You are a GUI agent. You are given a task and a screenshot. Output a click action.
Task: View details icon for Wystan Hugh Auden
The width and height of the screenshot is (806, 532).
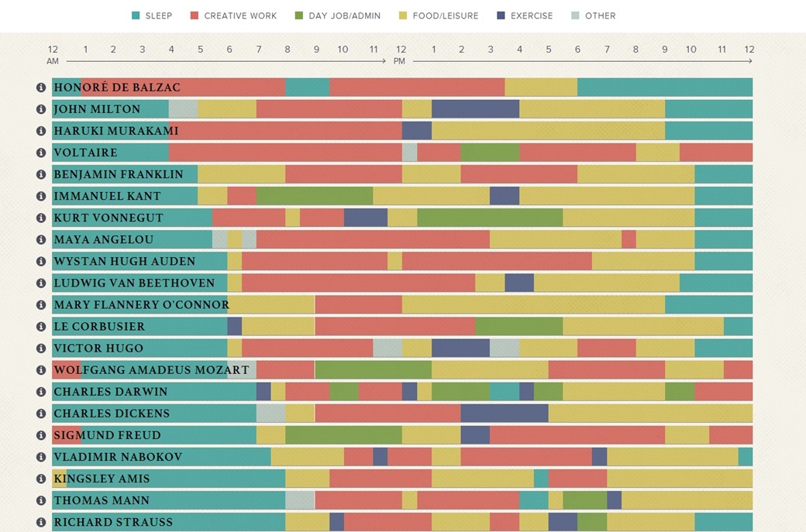click(x=41, y=262)
